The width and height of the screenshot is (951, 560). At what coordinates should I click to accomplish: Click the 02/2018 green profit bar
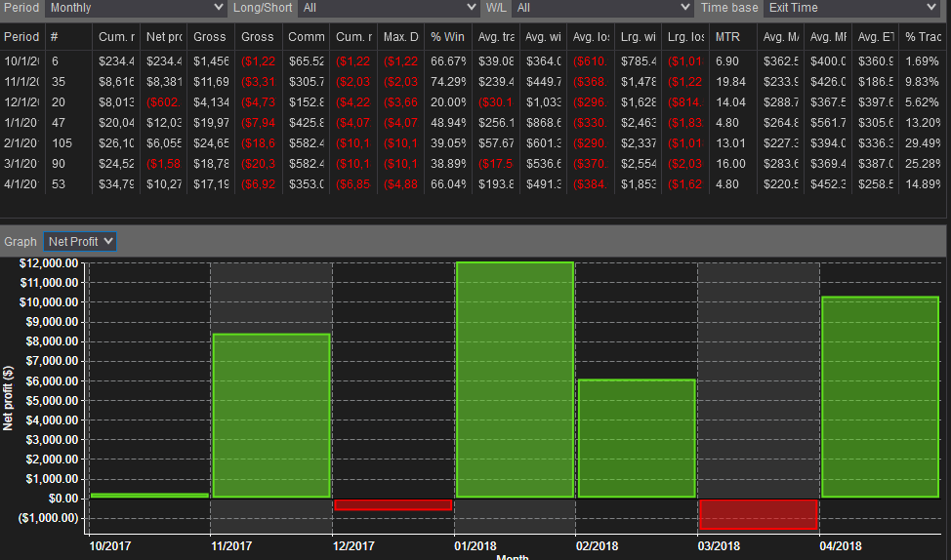(x=637, y=439)
